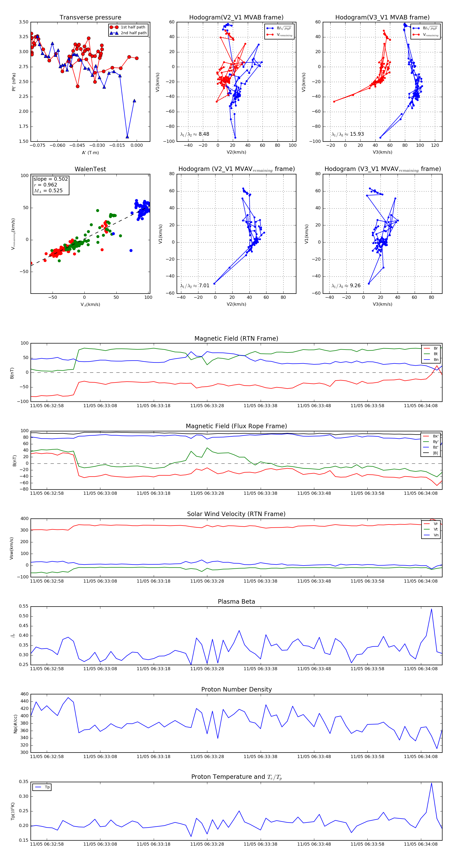Screen dimensions: 473x868
Task: Click the 'Bn' legend entry
Action: coord(431,360)
